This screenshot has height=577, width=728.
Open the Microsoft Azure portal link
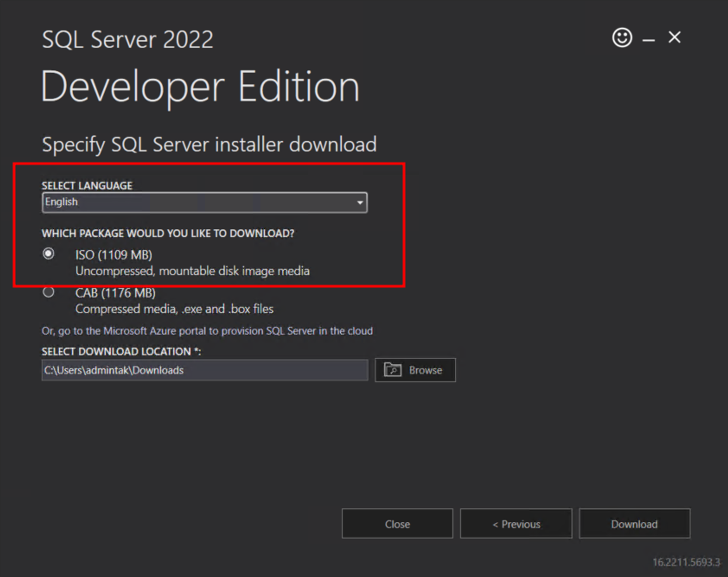(x=207, y=331)
